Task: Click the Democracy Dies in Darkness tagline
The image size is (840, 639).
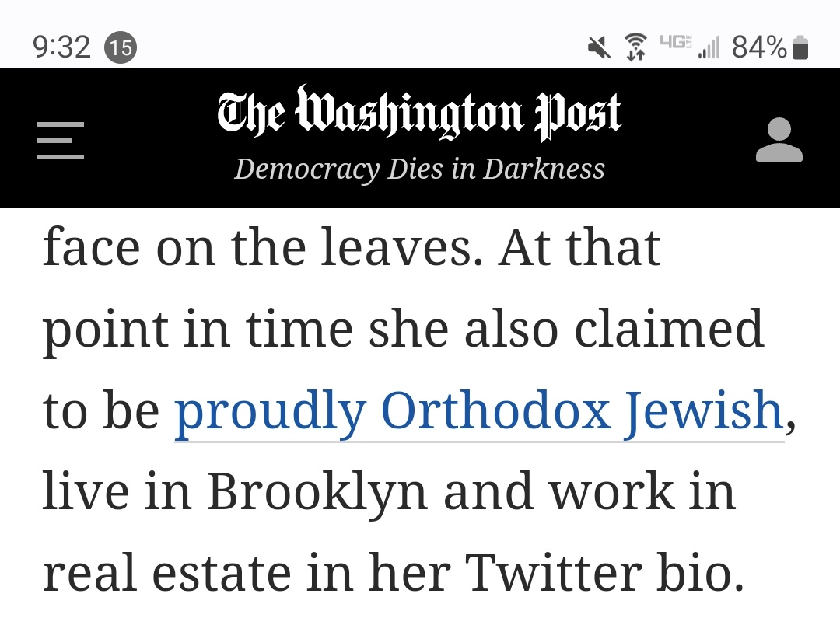Action: (x=419, y=169)
